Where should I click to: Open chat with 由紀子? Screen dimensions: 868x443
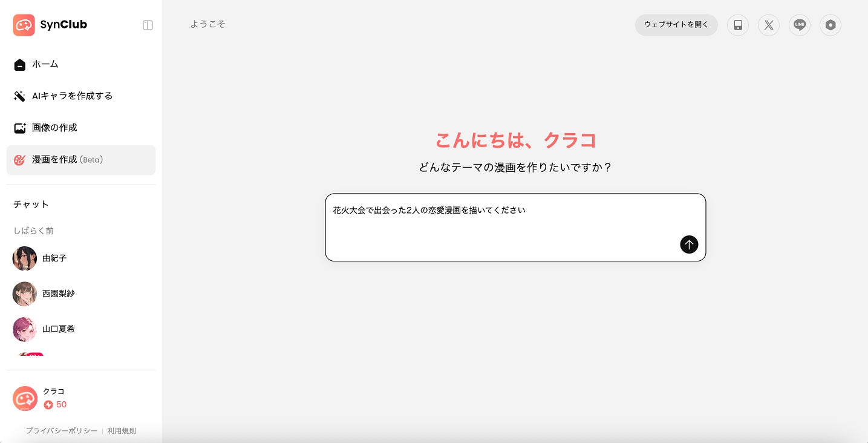[x=81, y=258]
